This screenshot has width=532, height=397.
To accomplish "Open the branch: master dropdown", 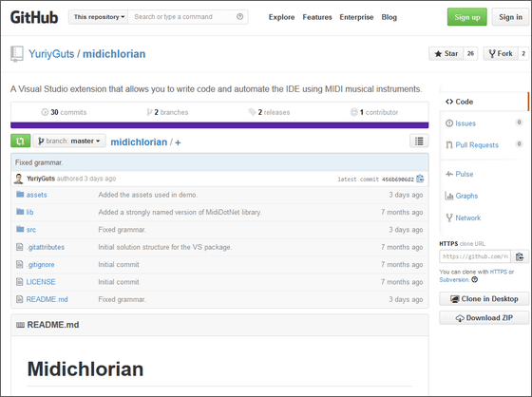I will pos(69,141).
